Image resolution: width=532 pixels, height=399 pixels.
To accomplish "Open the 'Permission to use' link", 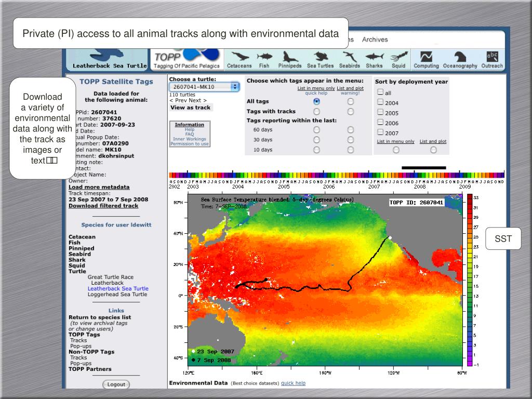I will (189, 144).
